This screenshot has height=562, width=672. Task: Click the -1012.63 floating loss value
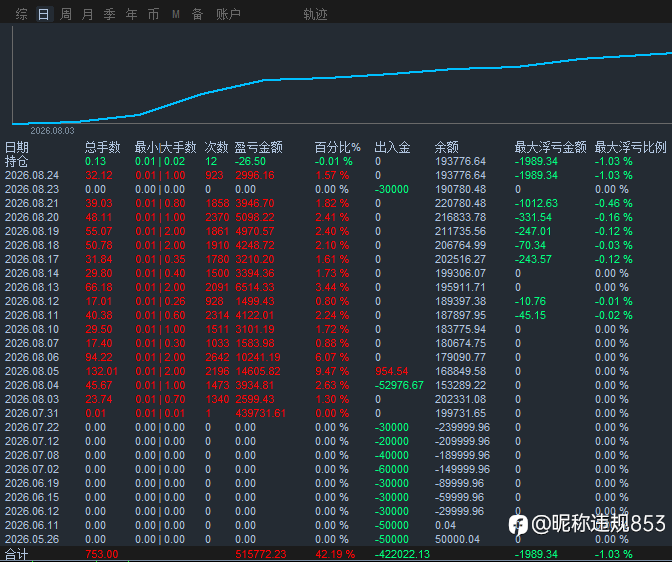[x=536, y=203]
